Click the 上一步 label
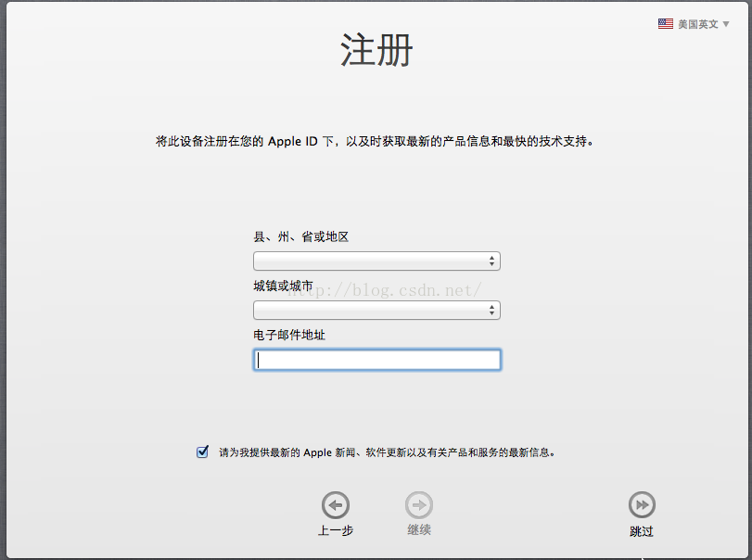 (x=335, y=530)
